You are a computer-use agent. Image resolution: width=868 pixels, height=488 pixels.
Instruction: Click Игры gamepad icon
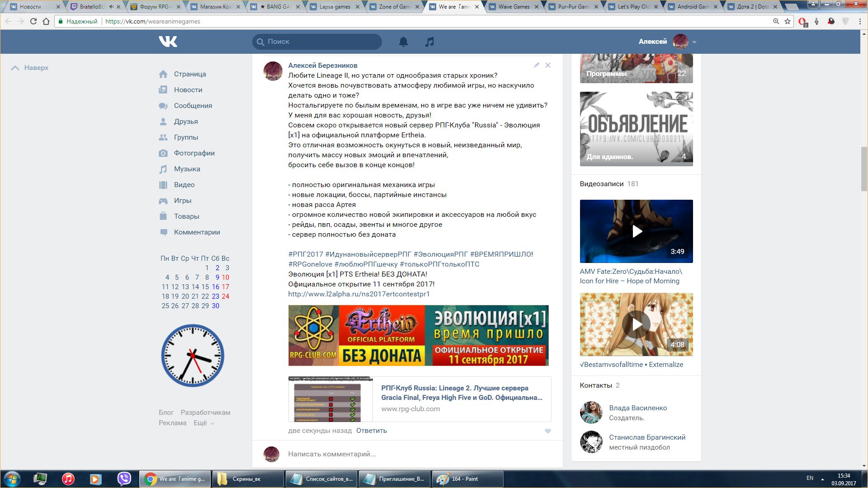pos(163,201)
